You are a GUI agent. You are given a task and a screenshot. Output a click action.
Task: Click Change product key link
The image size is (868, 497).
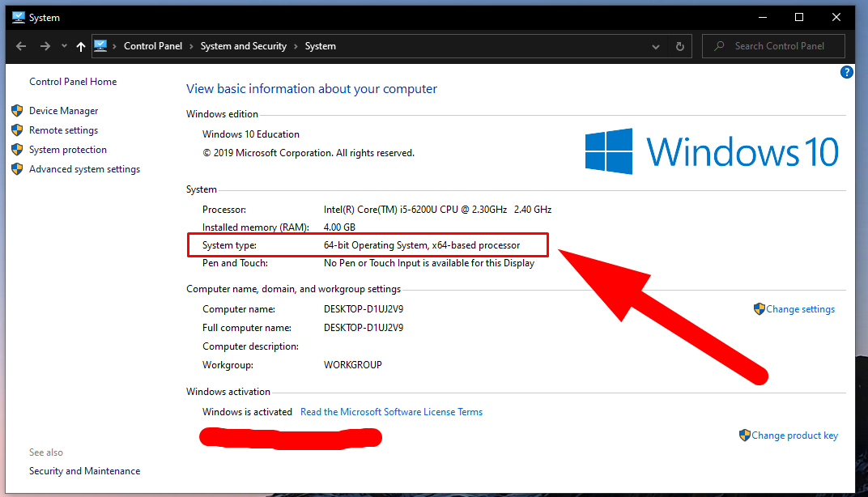(795, 435)
